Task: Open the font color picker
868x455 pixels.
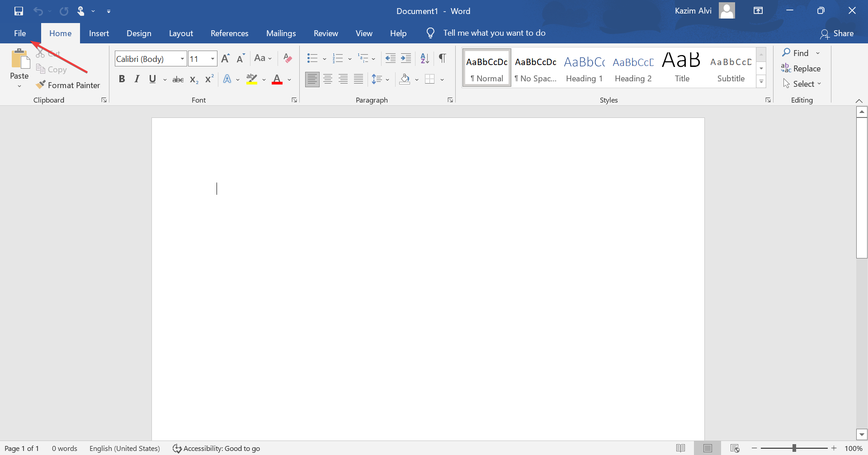Action: [289, 79]
